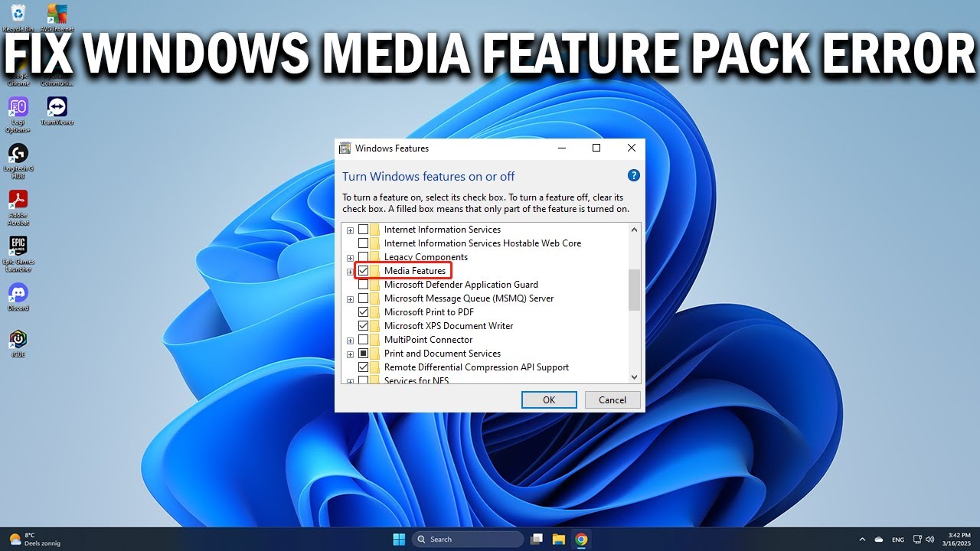The height and width of the screenshot is (551, 980).
Task: Click OK to apply feature changes
Action: click(549, 399)
